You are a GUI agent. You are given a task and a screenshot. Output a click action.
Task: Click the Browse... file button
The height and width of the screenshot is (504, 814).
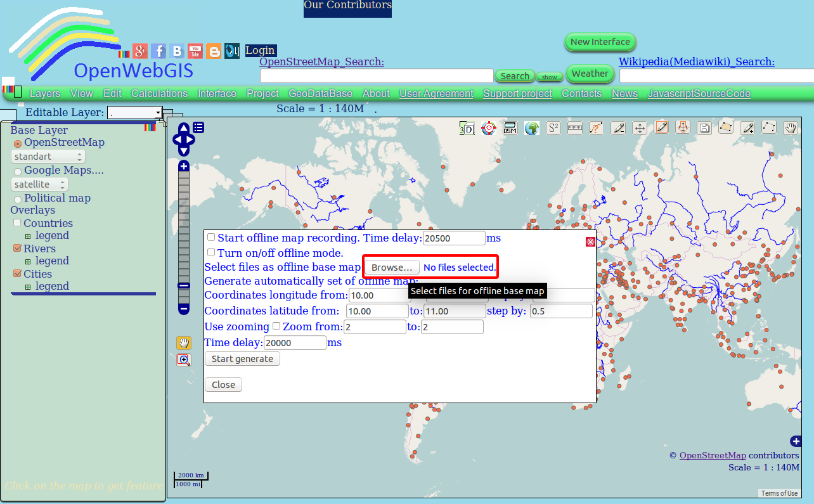[x=392, y=268]
